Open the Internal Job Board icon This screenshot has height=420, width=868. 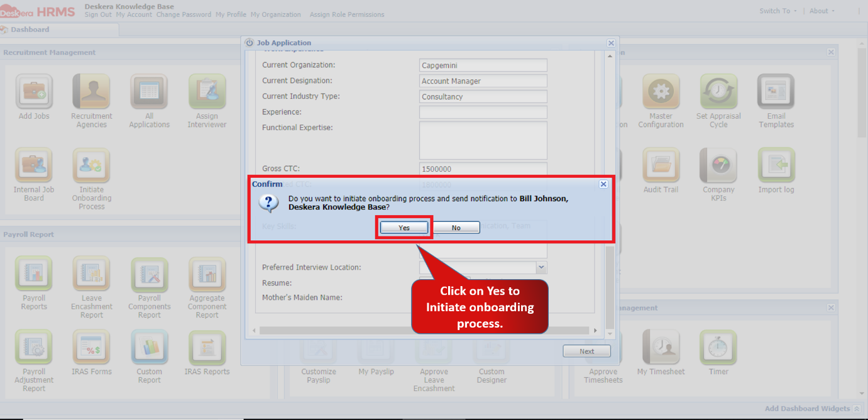click(x=34, y=165)
